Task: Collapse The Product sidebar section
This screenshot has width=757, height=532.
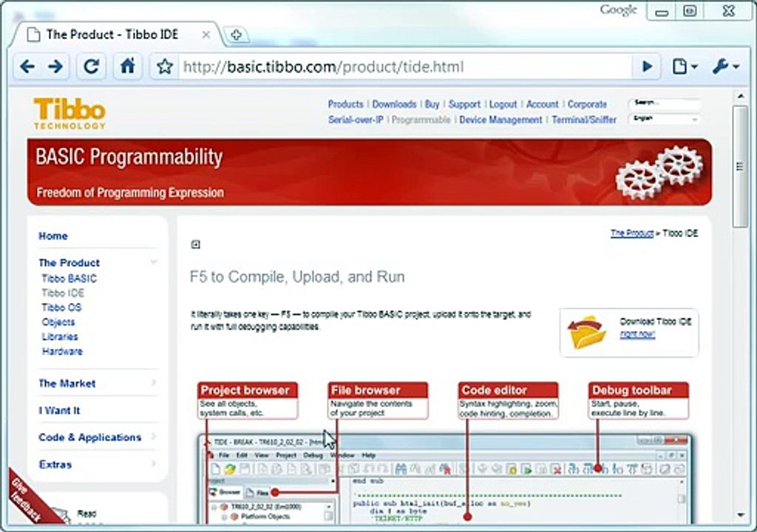Action: [154, 262]
